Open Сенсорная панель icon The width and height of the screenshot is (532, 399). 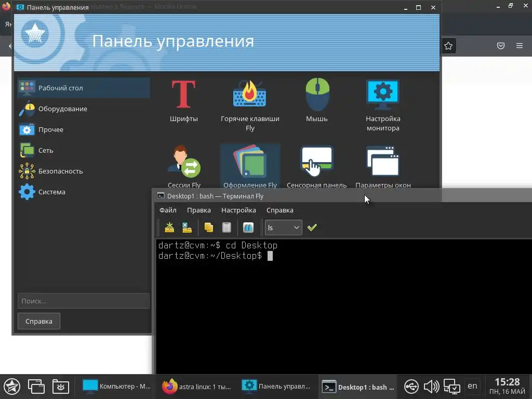pos(316,166)
